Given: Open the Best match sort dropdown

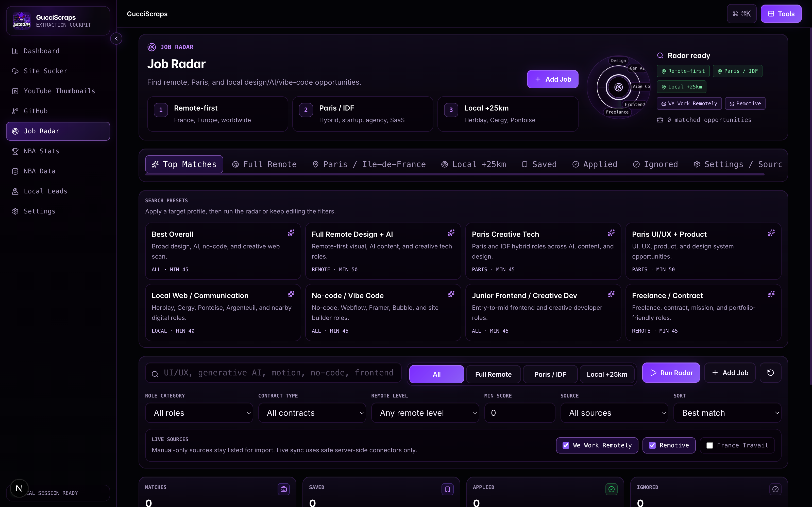Looking at the screenshot, I should [x=727, y=413].
